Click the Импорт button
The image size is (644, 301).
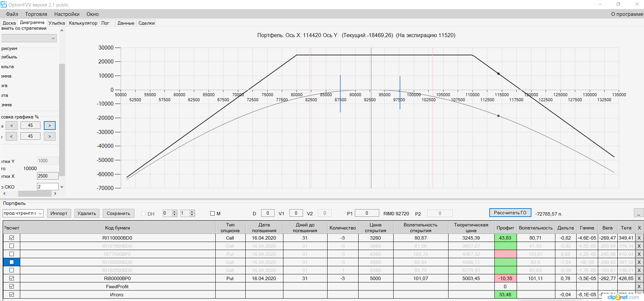point(59,213)
